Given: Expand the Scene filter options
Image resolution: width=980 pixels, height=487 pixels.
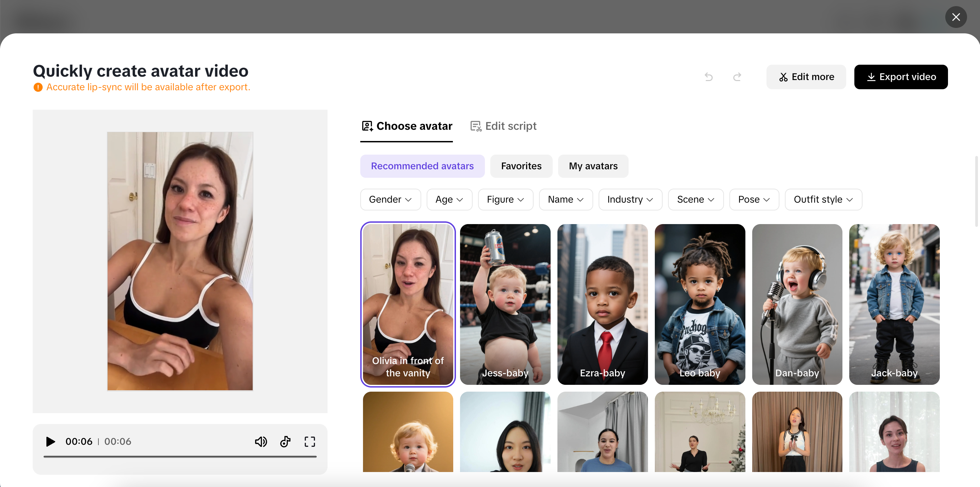Looking at the screenshot, I should pos(695,199).
